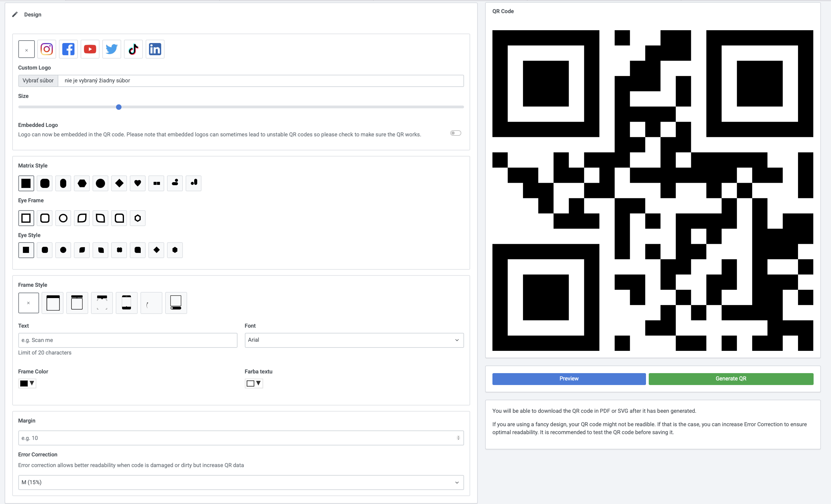
Task: Click the Margin field stepper arrows
Action: pos(458,438)
